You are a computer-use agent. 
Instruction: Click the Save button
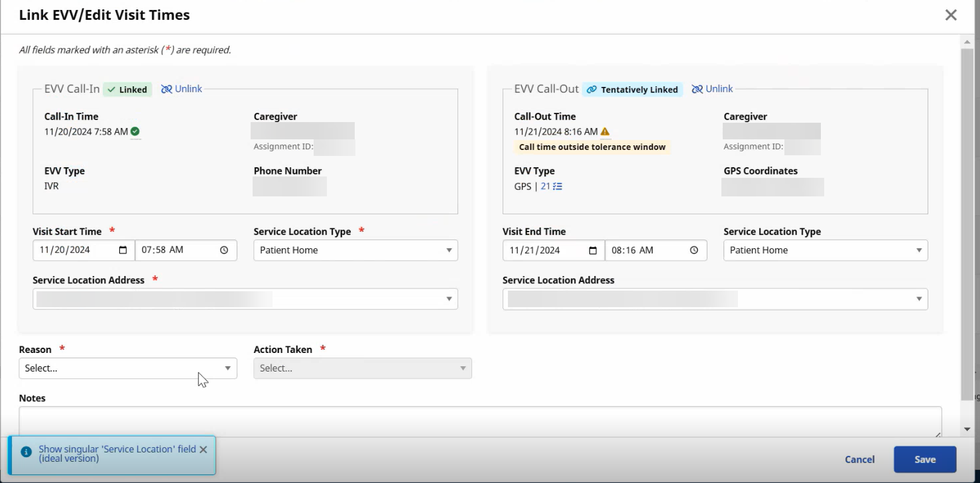point(924,459)
